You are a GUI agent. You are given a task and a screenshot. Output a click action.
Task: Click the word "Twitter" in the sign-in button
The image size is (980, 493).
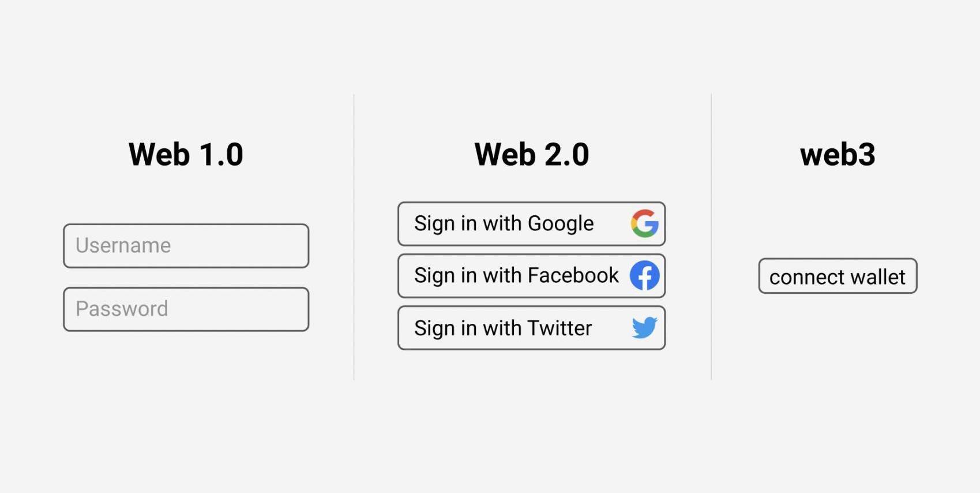[559, 328]
